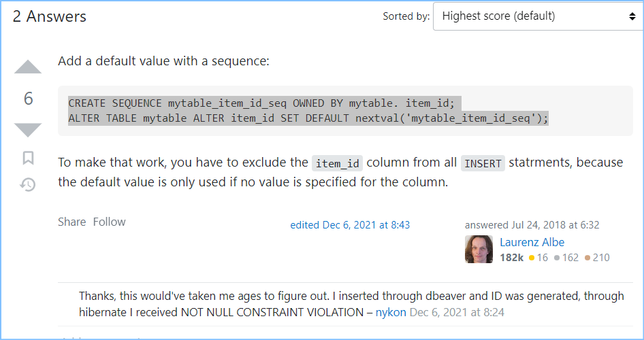Open commenter nykon's profile
Viewport: 644px width, 340px height.
(x=391, y=312)
